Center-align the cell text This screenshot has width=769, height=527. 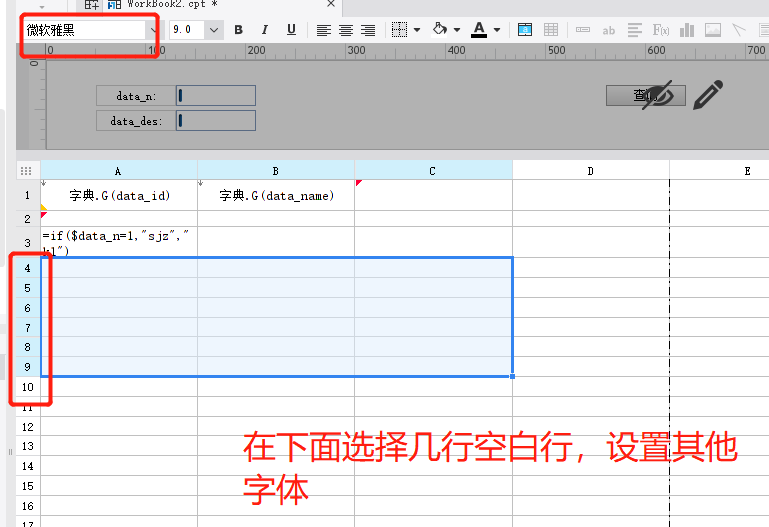pyautogui.click(x=346, y=30)
